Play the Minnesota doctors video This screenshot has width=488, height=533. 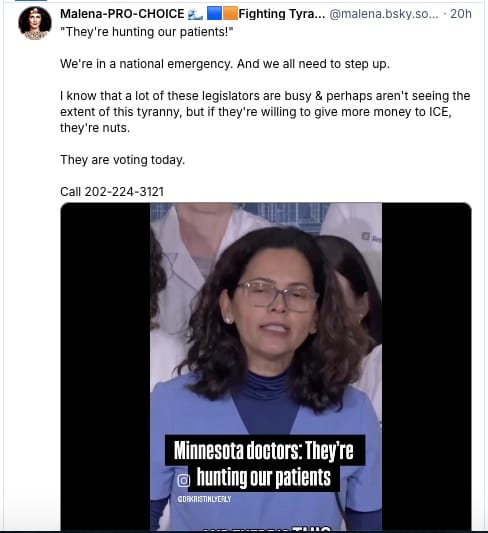click(266, 366)
